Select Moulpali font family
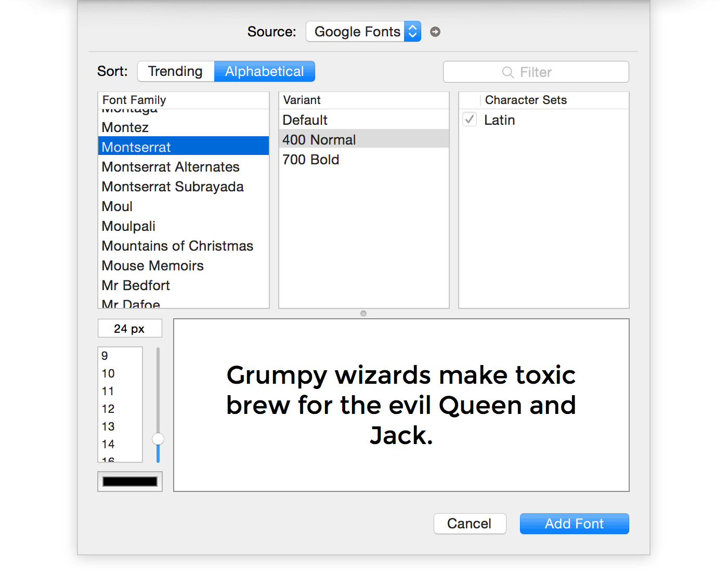The width and height of the screenshot is (728, 572). [184, 226]
